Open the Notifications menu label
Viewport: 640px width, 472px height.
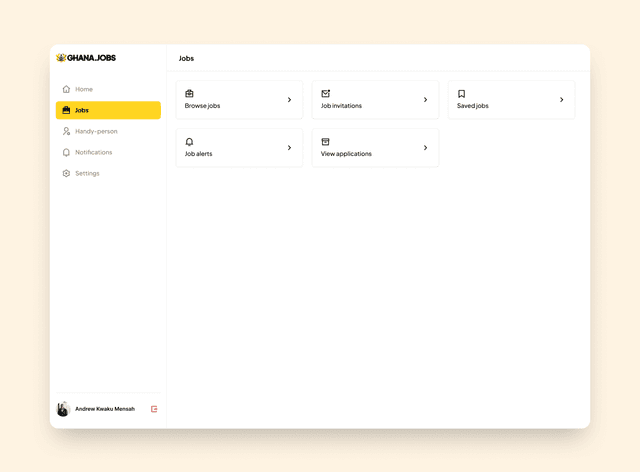(x=93, y=152)
